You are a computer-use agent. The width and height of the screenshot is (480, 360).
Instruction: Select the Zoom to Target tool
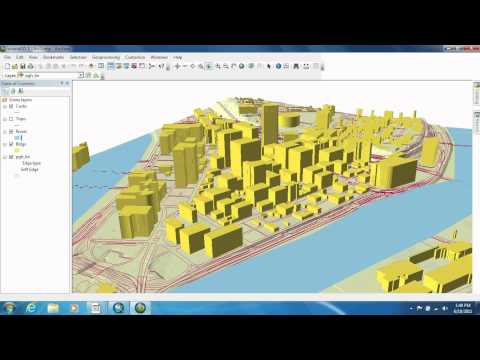[200, 66]
